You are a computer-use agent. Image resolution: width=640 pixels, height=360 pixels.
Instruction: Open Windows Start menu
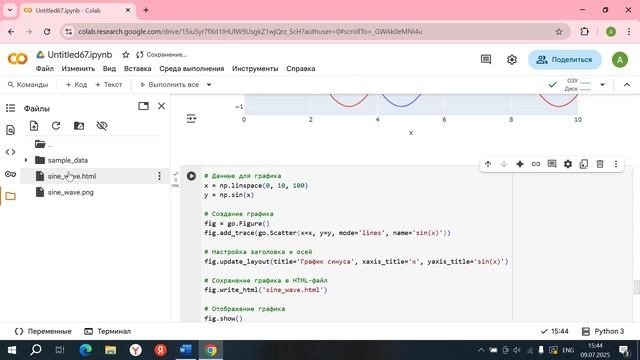tap(12, 350)
